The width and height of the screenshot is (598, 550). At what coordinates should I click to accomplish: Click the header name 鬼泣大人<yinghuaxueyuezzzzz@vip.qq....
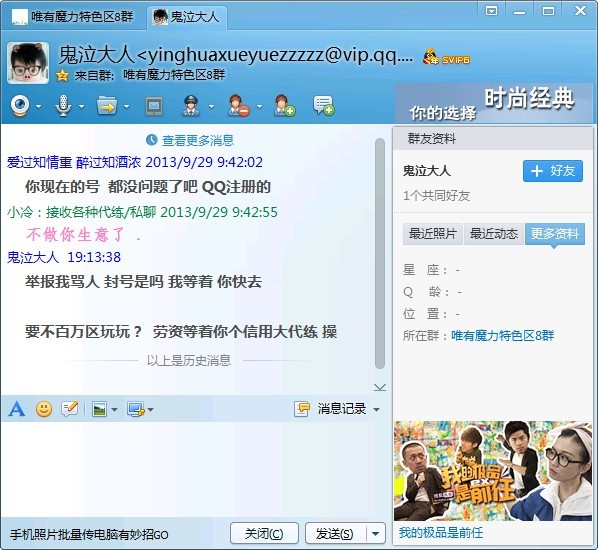[x=236, y=55]
